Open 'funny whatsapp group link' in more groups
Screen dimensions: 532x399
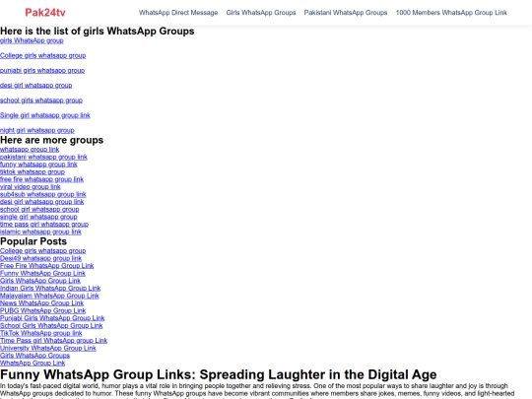coord(38,165)
